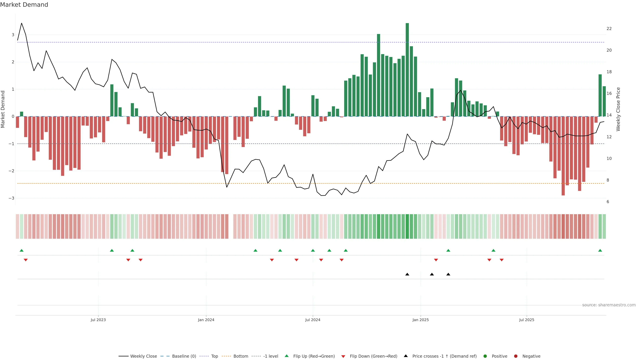Click the rightmost green flip-up triangle marker
Image resolution: width=644 pixels, height=362 pixels.
click(600, 250)
